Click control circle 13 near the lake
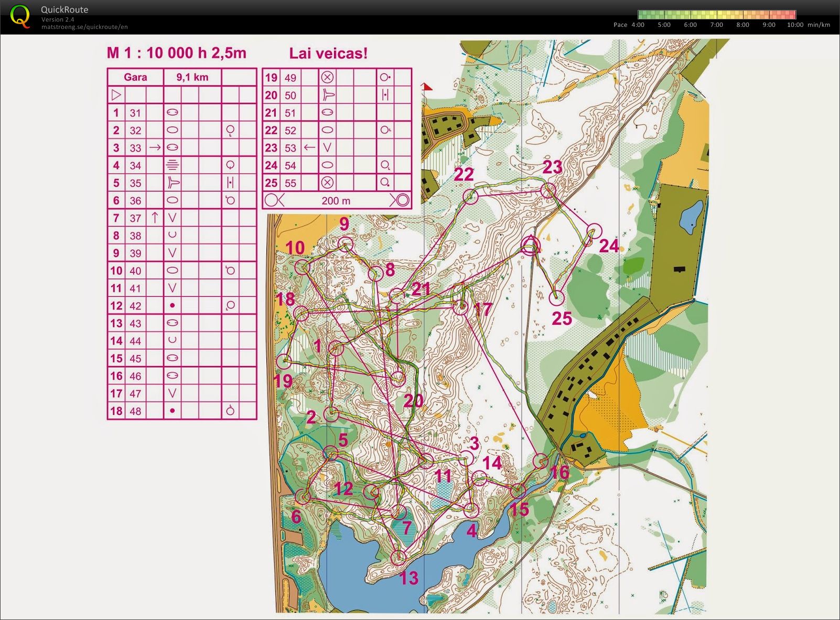The image size is (840, 620). (399, 557)
